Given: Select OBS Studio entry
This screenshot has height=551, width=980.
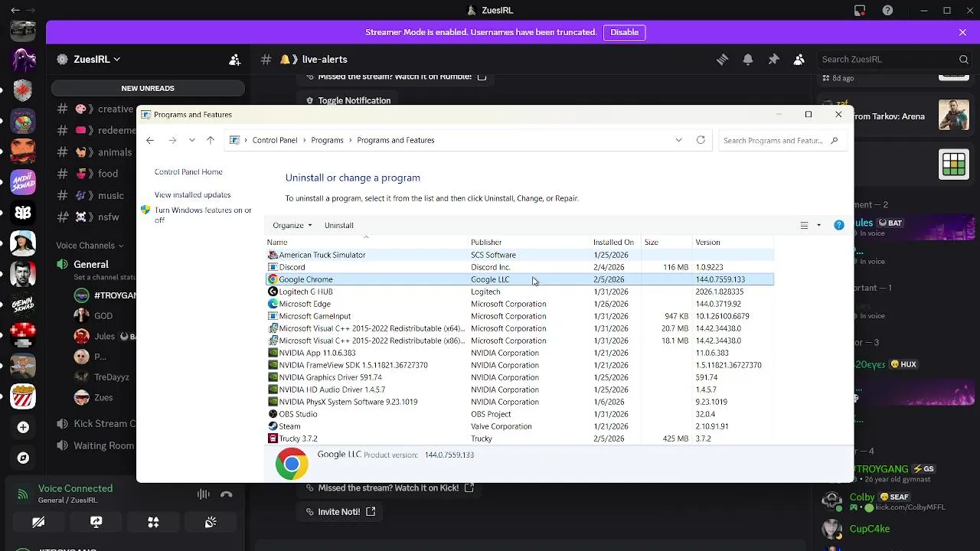Looking at the screenshot, I should [520, 414].
